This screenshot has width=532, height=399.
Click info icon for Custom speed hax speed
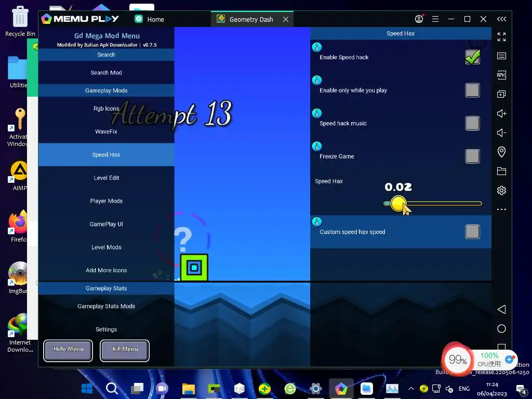(316, 222)
